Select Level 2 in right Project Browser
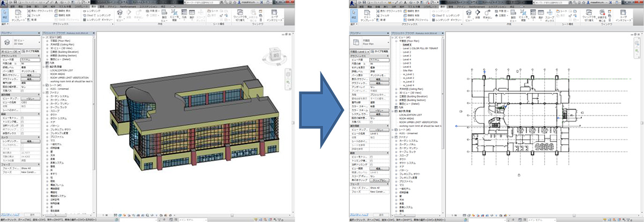This screenshot has width=644, height=222. tap(407, 52)
